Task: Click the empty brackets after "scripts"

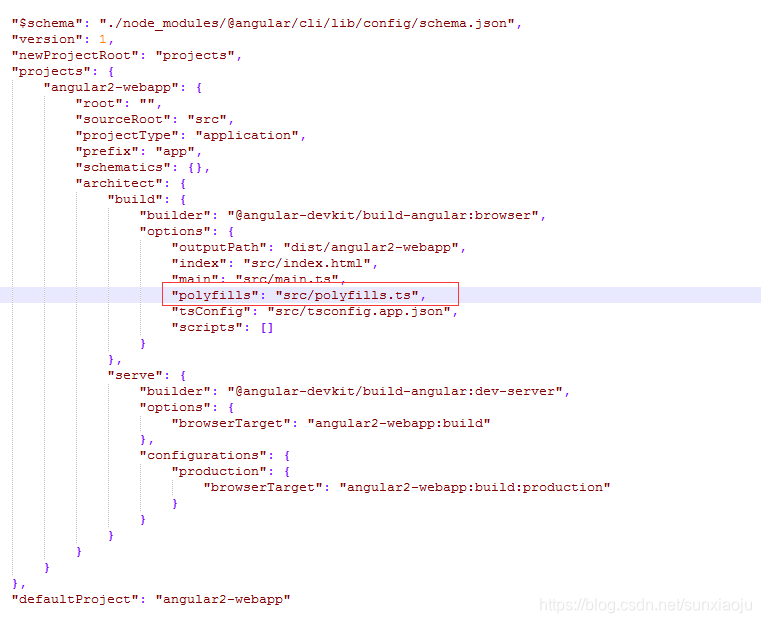Action: [x=267, y=328]
